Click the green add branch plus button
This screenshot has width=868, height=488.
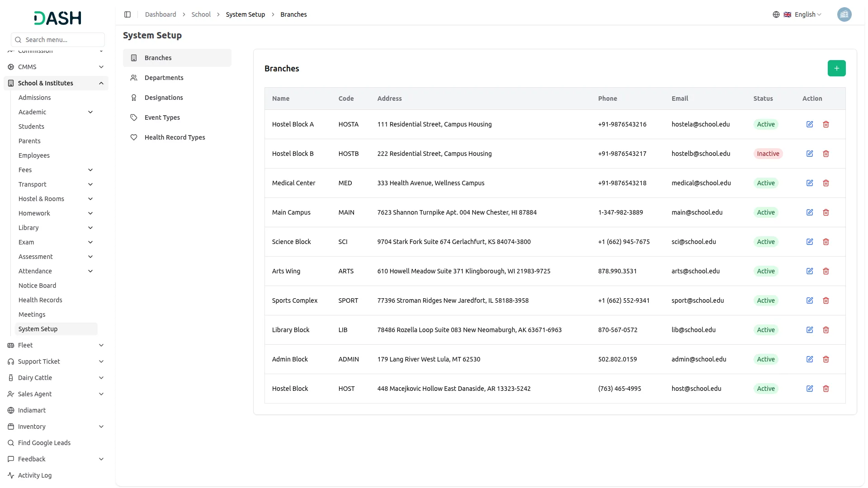tap(836, 68)
